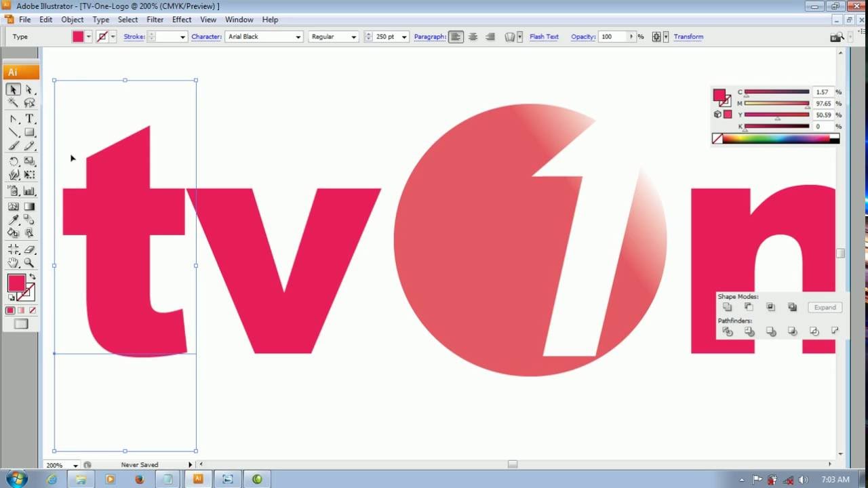This screenshot has height=488, width=868.
Task: Change the screen mode button in toolbox
Action: (x=22, y=324)
